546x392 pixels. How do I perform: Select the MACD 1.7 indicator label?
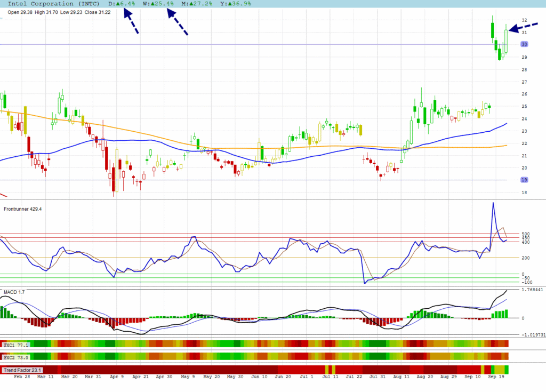14,292
